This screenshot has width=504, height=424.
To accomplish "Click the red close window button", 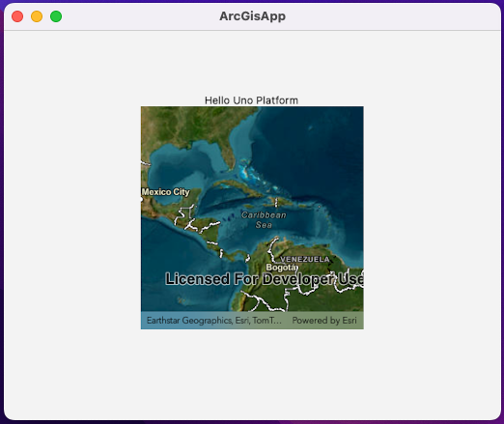I will click(17, 16).
